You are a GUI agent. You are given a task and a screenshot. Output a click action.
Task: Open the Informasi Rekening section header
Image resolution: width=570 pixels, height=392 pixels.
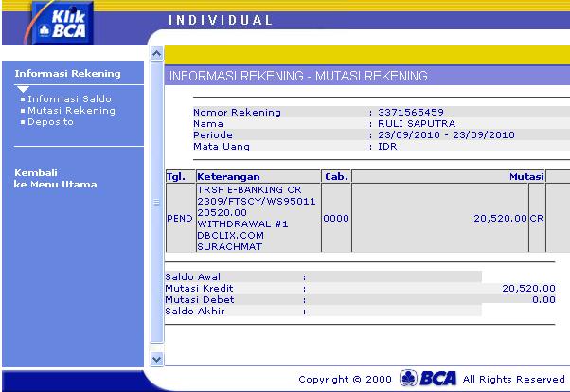click(x=67, y=74)
